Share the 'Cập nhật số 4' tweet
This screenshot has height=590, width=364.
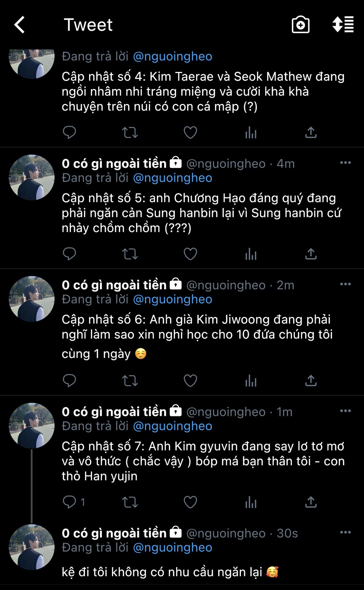[x=311, y=132]
